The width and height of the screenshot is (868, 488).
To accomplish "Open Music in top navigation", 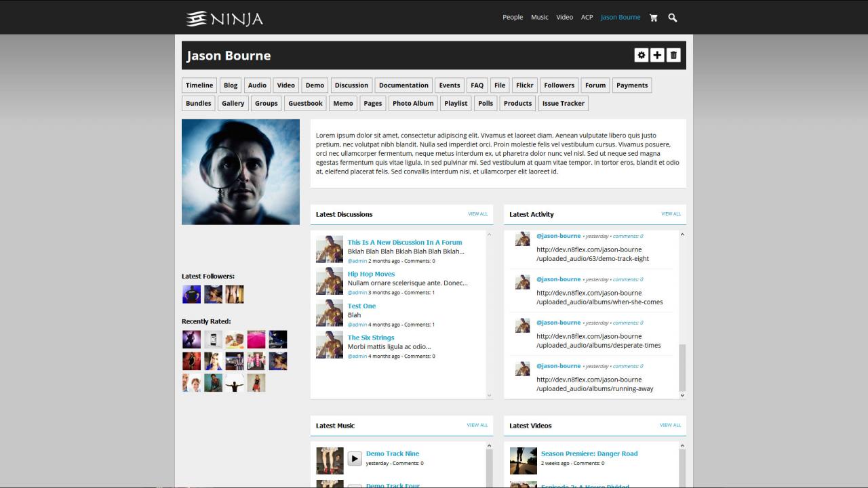I will click(540, 18).
